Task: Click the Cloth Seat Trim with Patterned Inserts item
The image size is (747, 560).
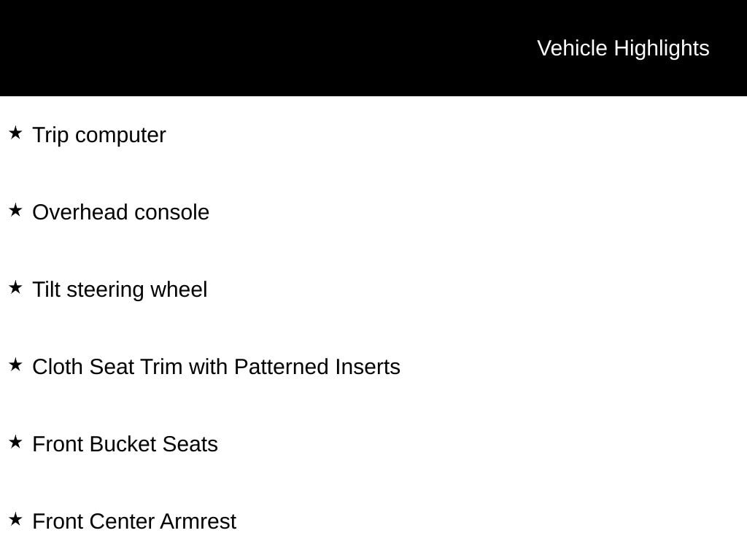Action: click(216, 367)
